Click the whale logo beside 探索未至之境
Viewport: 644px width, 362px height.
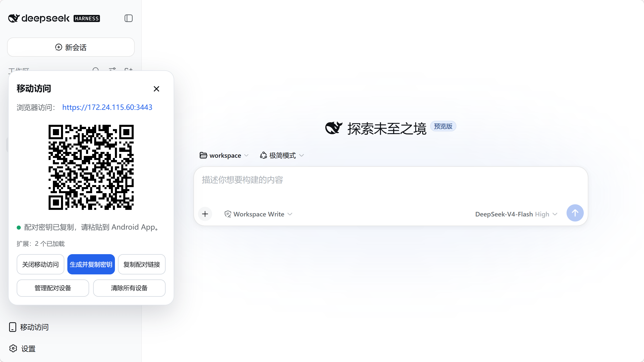coord(334,128)
